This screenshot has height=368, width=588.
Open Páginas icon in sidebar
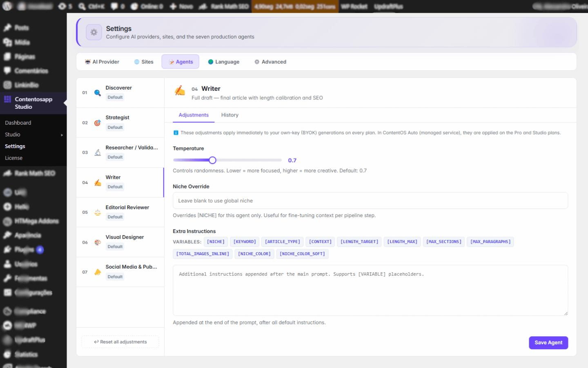(7, 56)
